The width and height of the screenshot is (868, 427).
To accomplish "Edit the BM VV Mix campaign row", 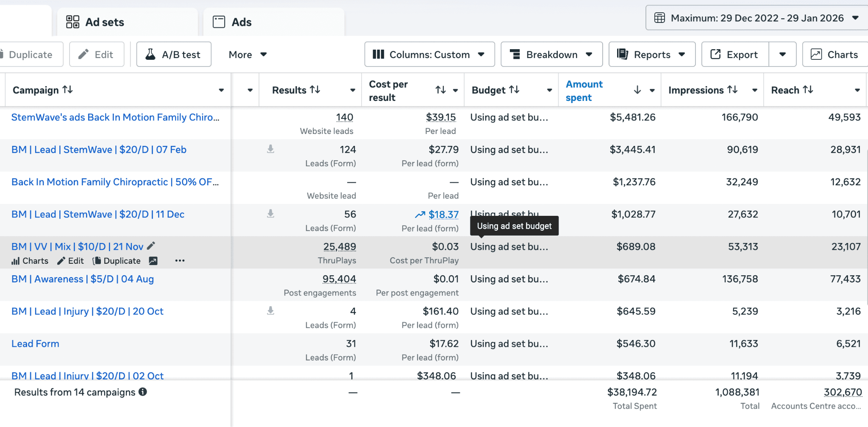I will pyautogui.click(x=71, y=261).
